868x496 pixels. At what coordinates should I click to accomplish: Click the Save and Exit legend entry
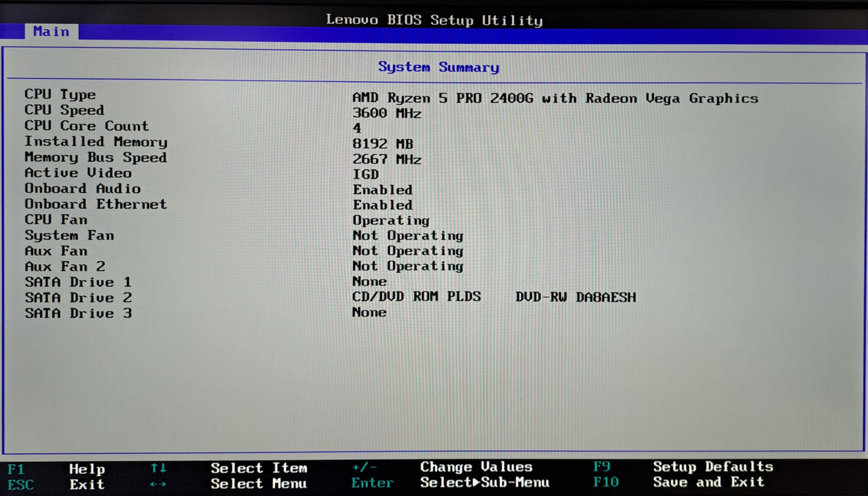(709, 482)
